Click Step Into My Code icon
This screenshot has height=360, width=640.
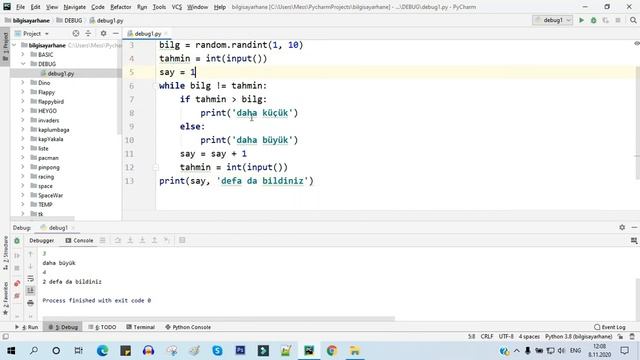[142, 240]
